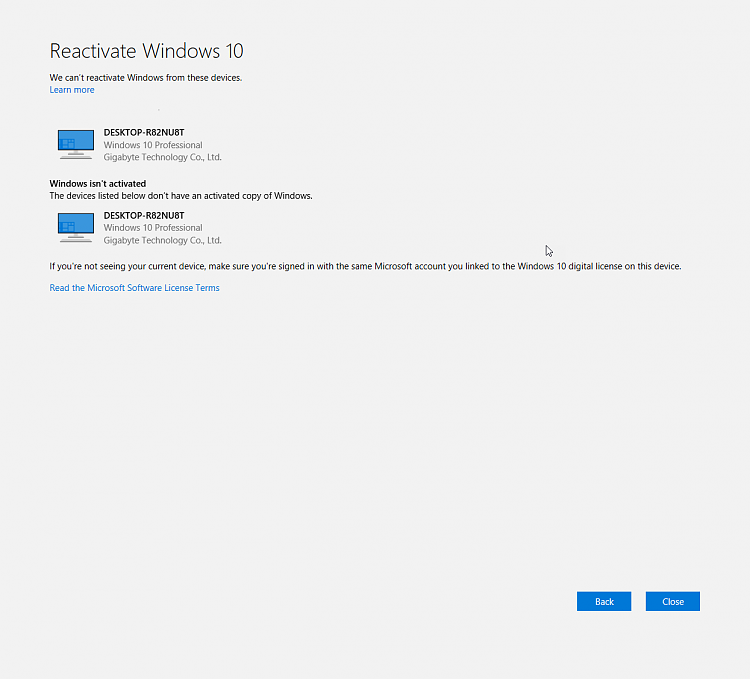This screenshot has height=679, width=750.
Task: Click the "If you're not seeing your current device" paragraph
Action: point(365,266)
